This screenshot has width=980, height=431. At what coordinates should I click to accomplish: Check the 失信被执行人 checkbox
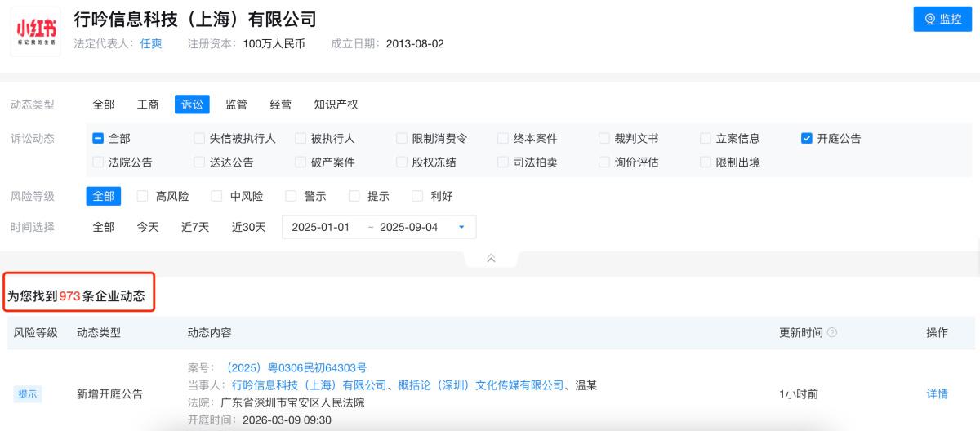point(199,139)
